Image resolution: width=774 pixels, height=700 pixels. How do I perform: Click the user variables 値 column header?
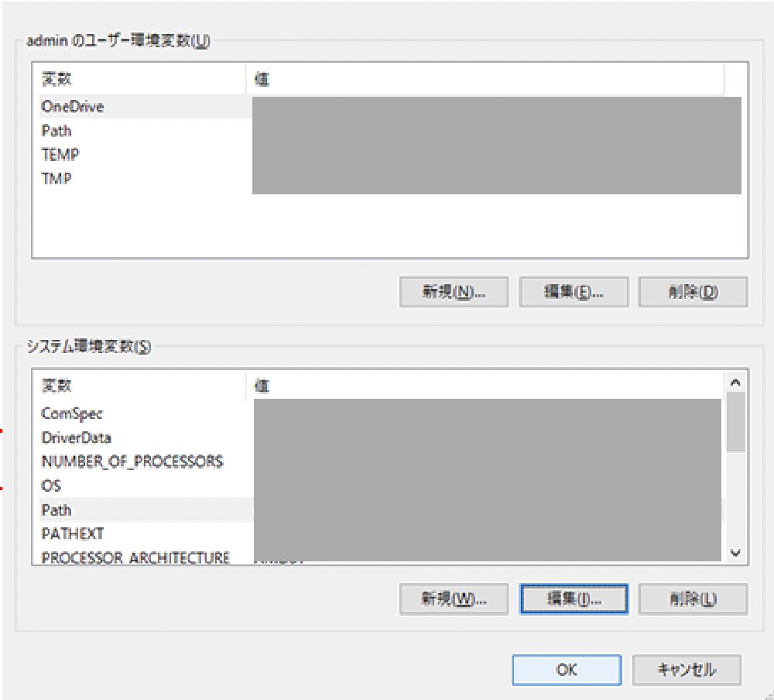click(x=485, y=79)
